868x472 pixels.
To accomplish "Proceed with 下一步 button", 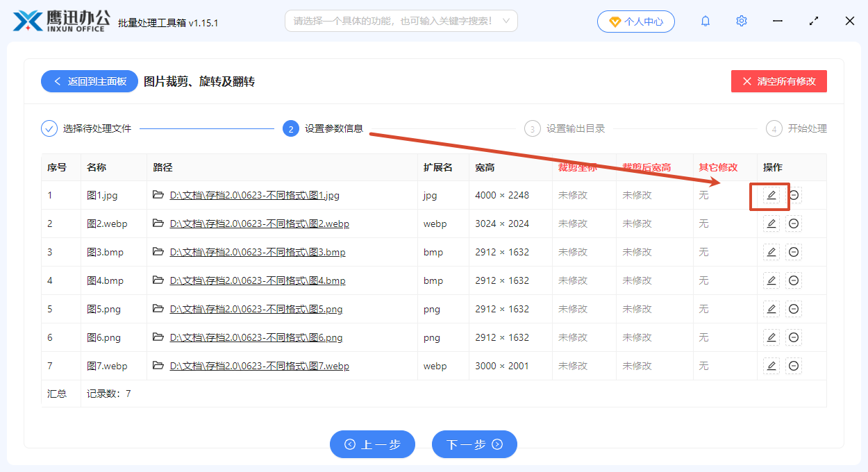I will coord(474,444).
